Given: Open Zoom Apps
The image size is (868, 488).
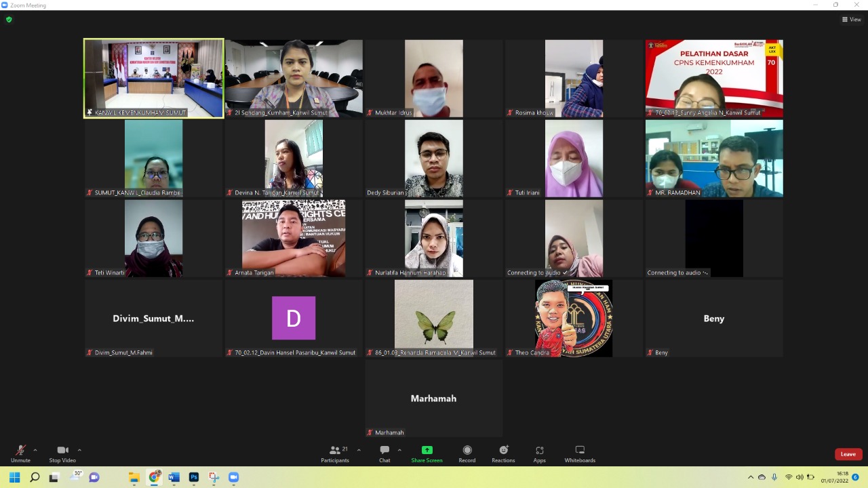Looking at the screenshot, I should (x=539, y=453).
